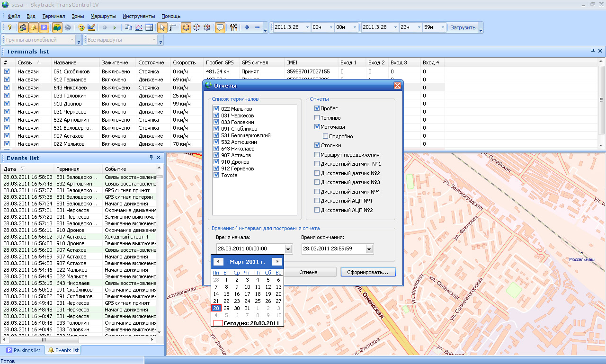Click the key icon in the toolbar
The image size is (606, 364).
pos(9,27)
